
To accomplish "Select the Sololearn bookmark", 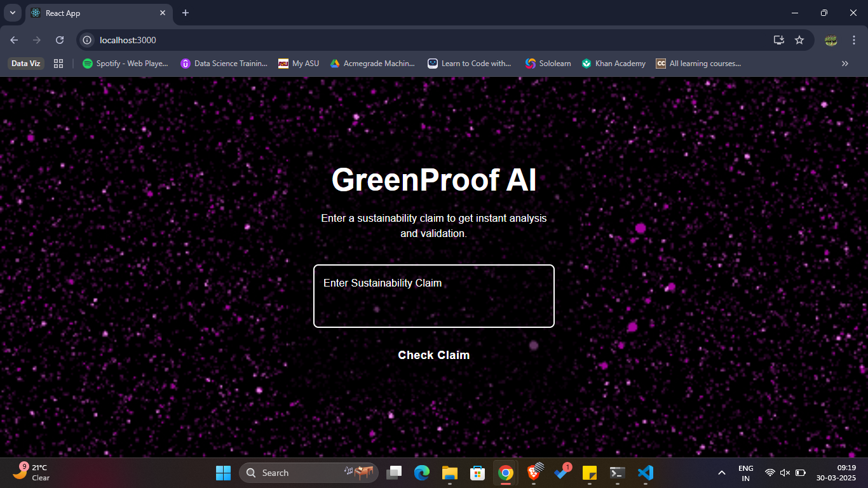I will tap(548, 63).
